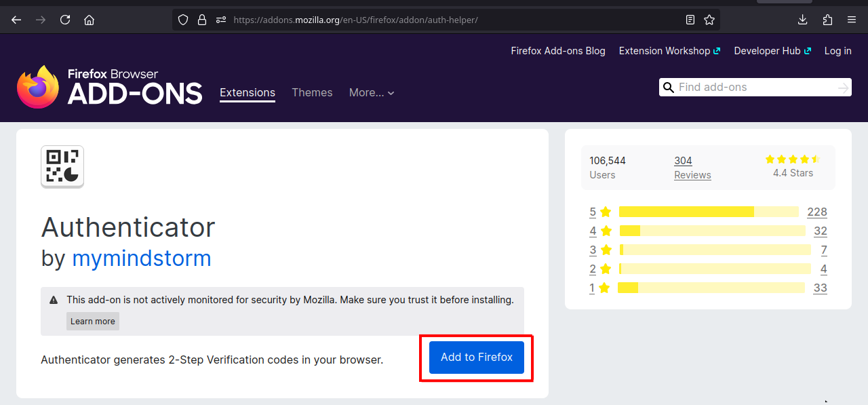Click the search magnifier icon

[x=668, y=87]
